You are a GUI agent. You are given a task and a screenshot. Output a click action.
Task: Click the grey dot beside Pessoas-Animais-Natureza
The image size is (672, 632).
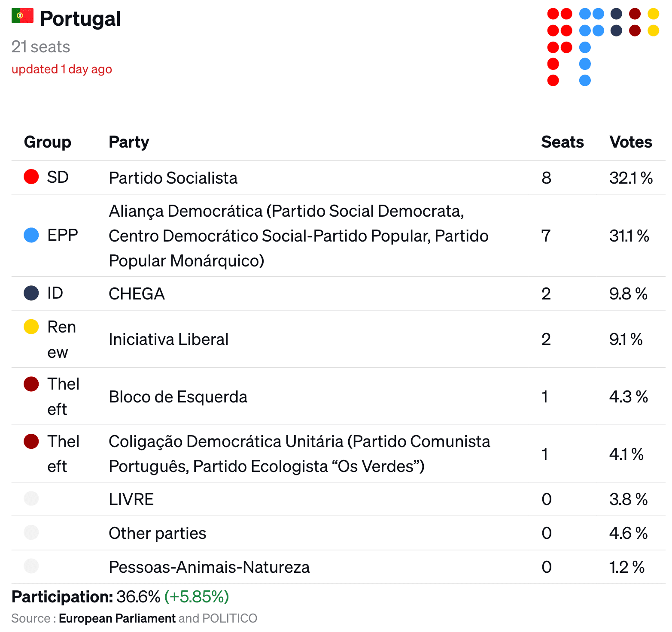[x=31, y=566]
